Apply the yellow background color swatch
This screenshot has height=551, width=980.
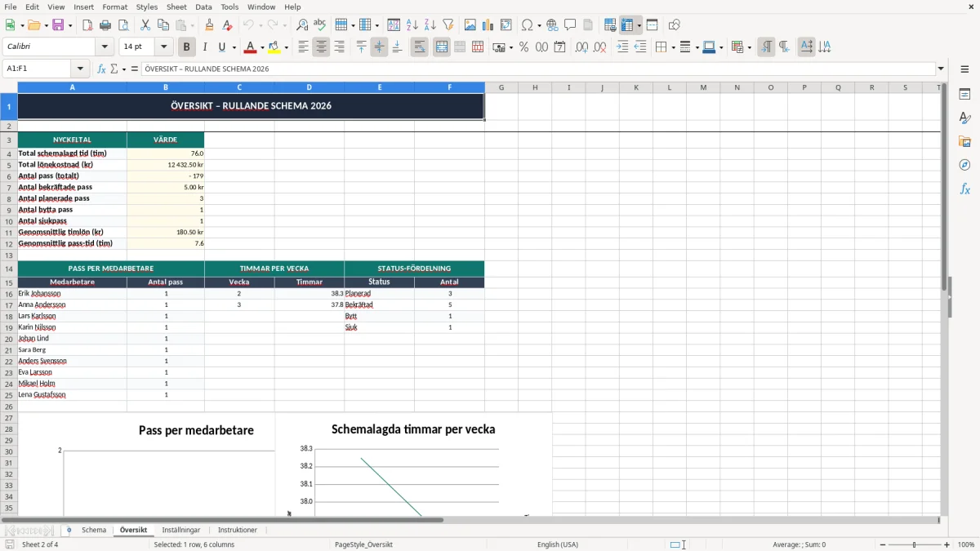(x=274, y=47)
